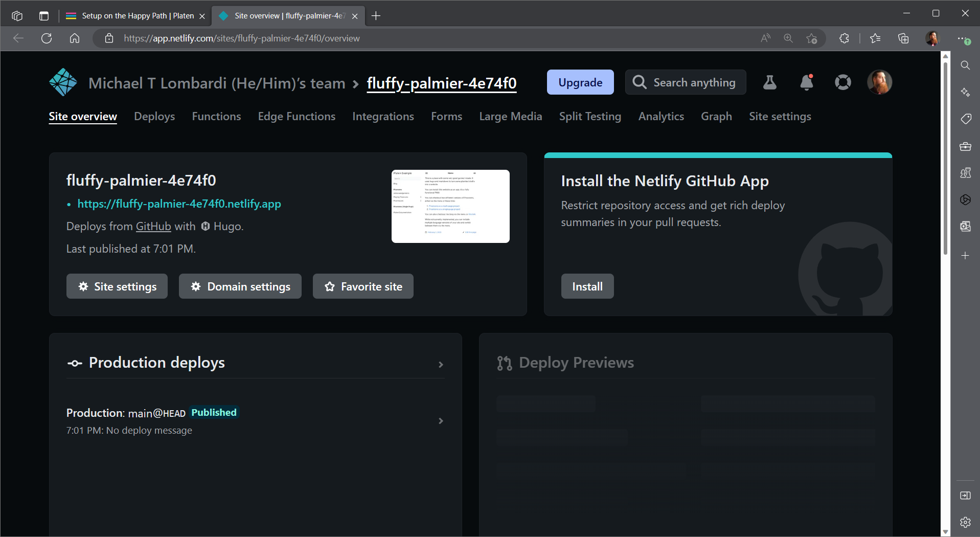
Task: Install the Netlify GitHub App
Action: pyautogui.click(x=587, y=286)
